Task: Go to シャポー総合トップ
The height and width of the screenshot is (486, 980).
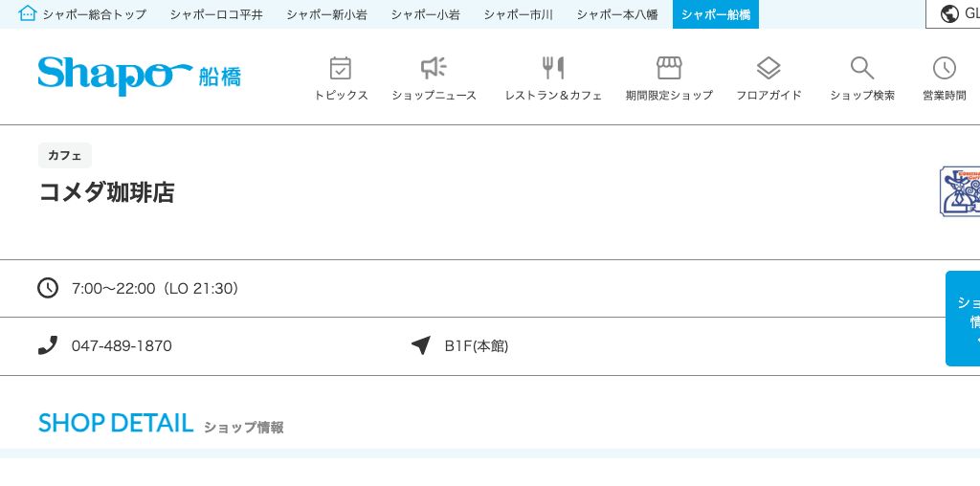Action: (95, 14)
